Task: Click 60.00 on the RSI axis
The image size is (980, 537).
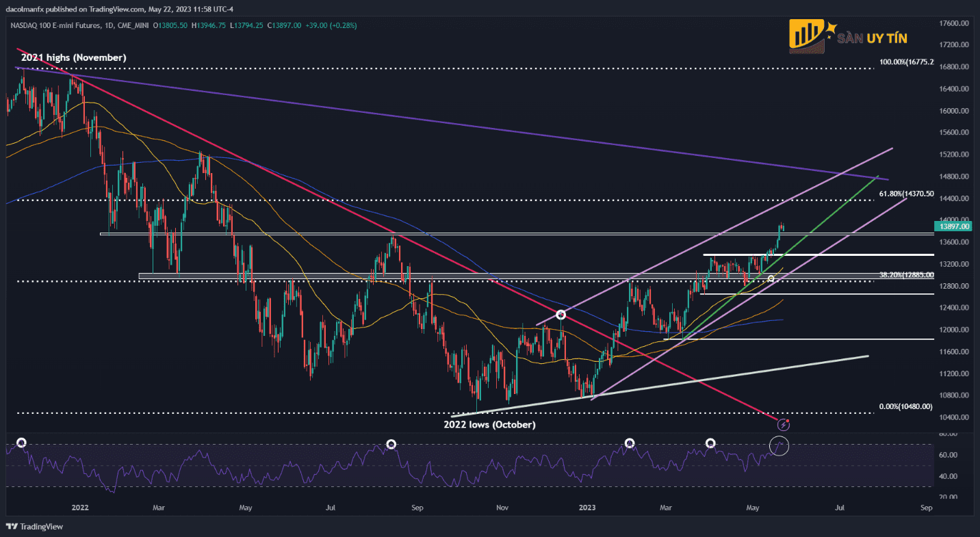Action: pyautogui.click(x=948, y=455)
